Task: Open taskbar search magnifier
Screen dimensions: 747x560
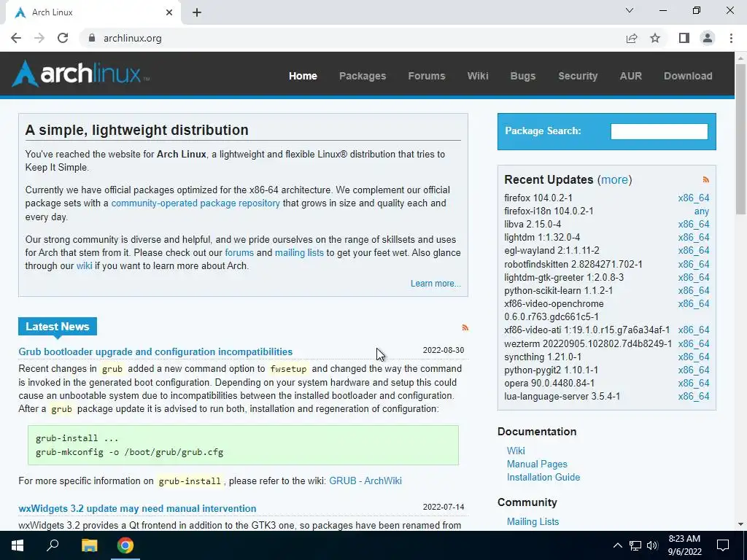Action: 53,545
